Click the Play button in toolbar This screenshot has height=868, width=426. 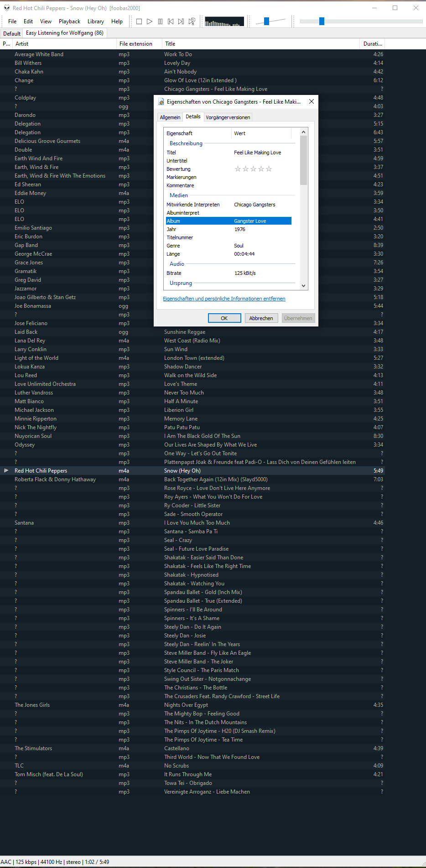[150, 21]
